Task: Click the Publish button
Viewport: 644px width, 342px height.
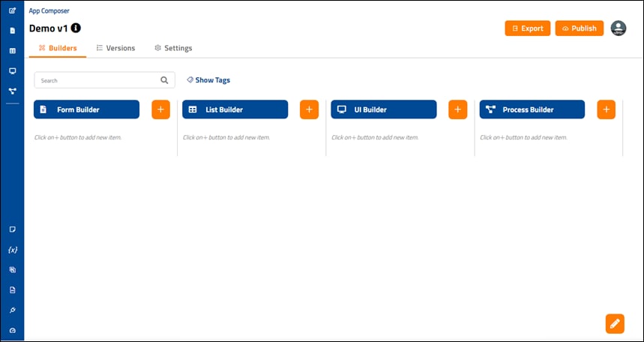Action: click(580, 28)
